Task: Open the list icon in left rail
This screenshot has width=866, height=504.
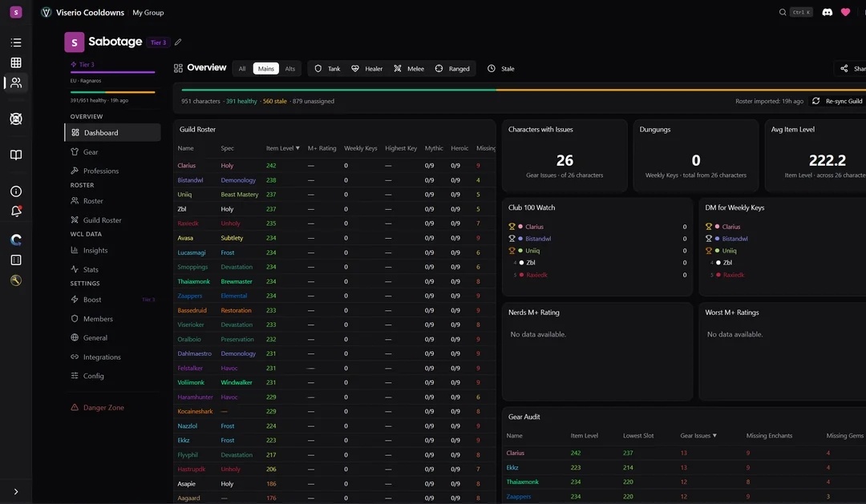Action: (x=16, y=42)
